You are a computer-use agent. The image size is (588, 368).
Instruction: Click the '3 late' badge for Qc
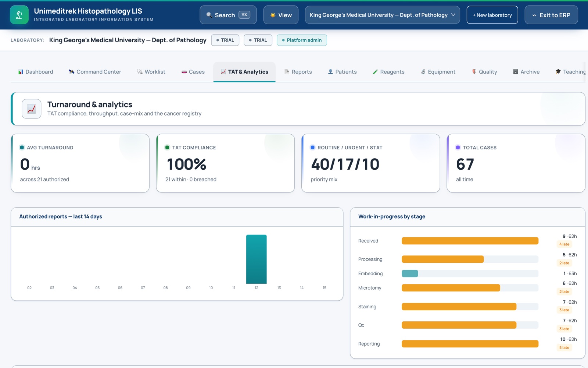pyautogui.click(x=564, y=329)
